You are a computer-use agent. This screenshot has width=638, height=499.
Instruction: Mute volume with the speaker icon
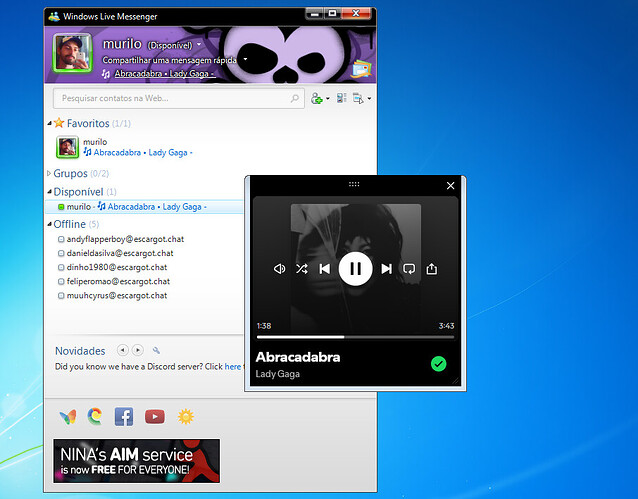[279, 269]
